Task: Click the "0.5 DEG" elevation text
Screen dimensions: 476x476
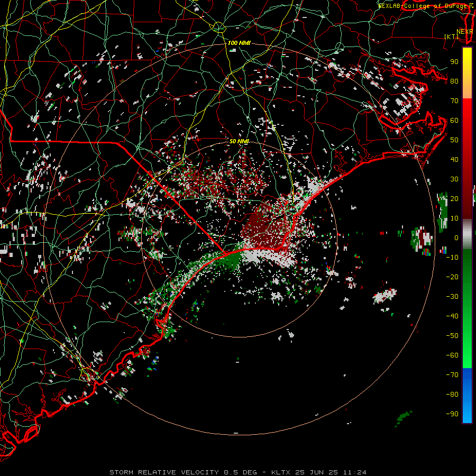Action: click(x=240, y=472)
